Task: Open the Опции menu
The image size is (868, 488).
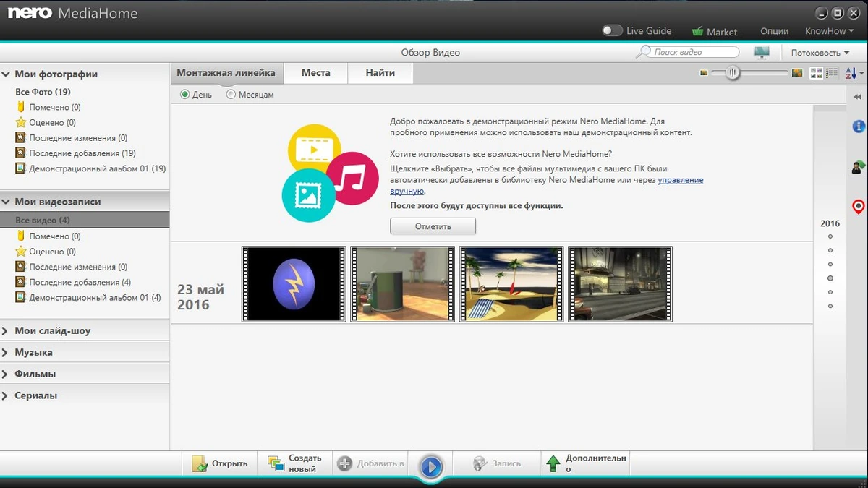Action: 774,31
